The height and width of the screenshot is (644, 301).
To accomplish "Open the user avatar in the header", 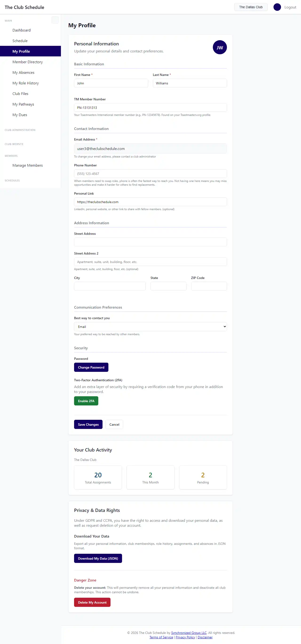I will click(277, 7).
